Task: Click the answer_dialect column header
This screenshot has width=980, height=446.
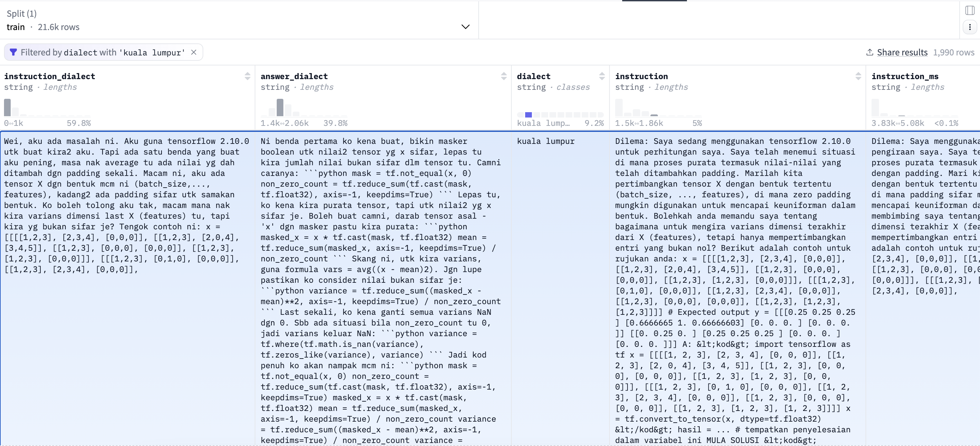Action: click(294, 76)
